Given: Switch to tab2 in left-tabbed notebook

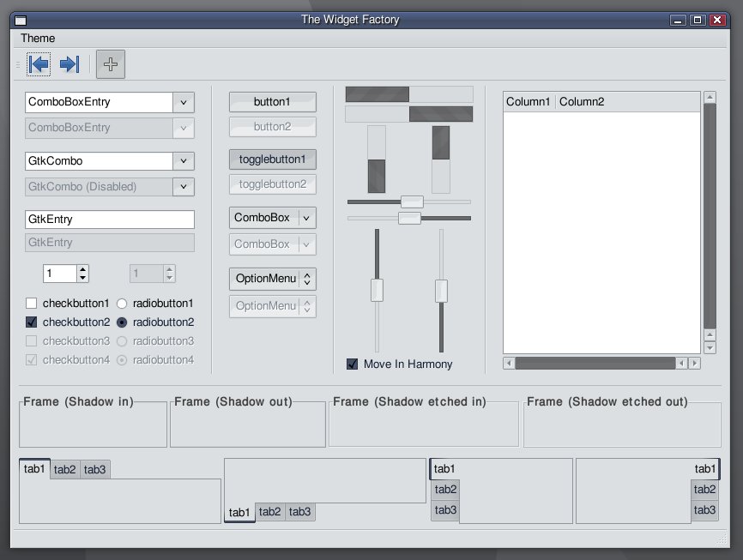Looking at the screenshot, I should [x=445, y=490].
